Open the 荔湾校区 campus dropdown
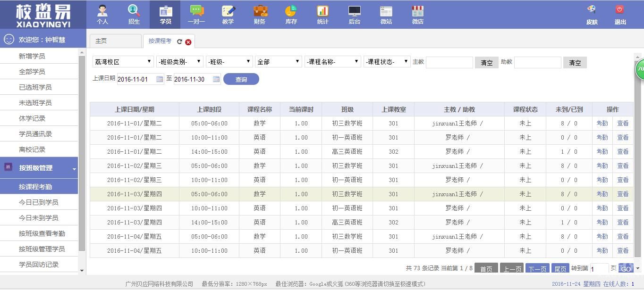Viewport: 644px width, 290px height. pyautogui.click(x=123, y=62)
